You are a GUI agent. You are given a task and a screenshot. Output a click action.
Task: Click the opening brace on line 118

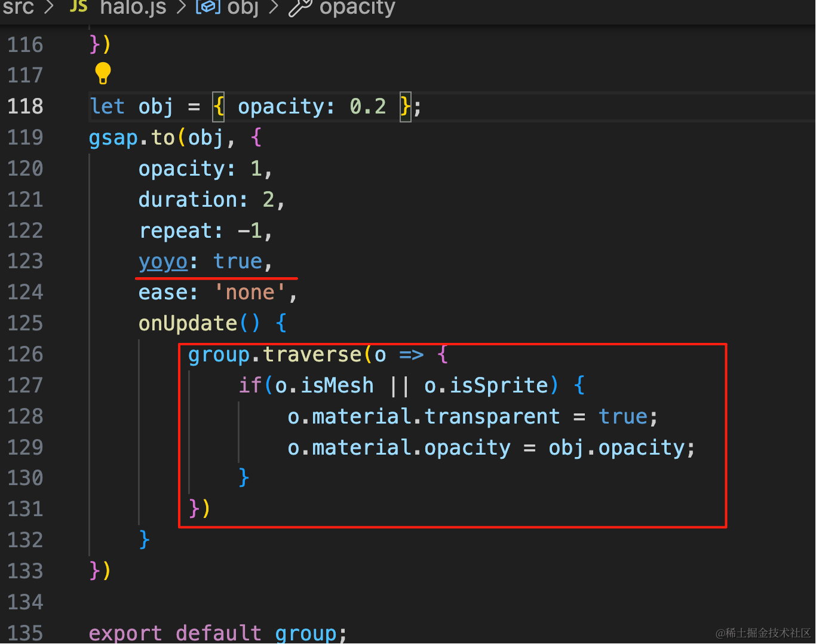point(219,107)
